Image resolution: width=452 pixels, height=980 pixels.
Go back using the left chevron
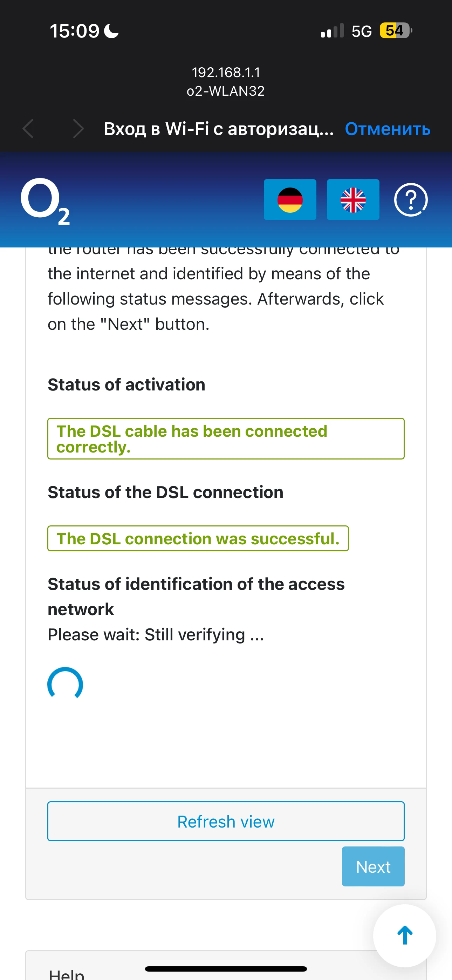[x=28, y=129]
